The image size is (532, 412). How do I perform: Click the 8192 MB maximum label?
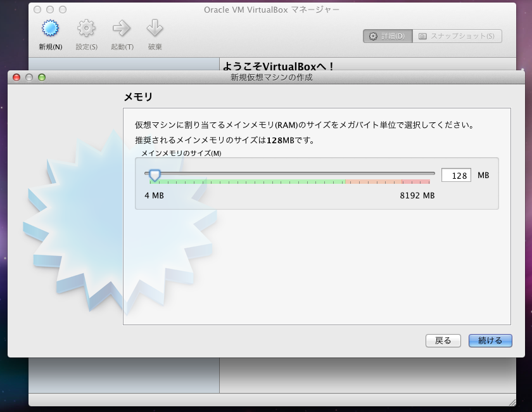[x=417, y=196]
